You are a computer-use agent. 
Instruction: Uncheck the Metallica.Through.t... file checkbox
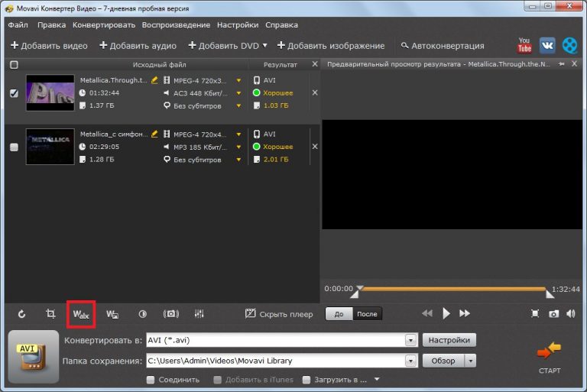(x=14, y=93)
